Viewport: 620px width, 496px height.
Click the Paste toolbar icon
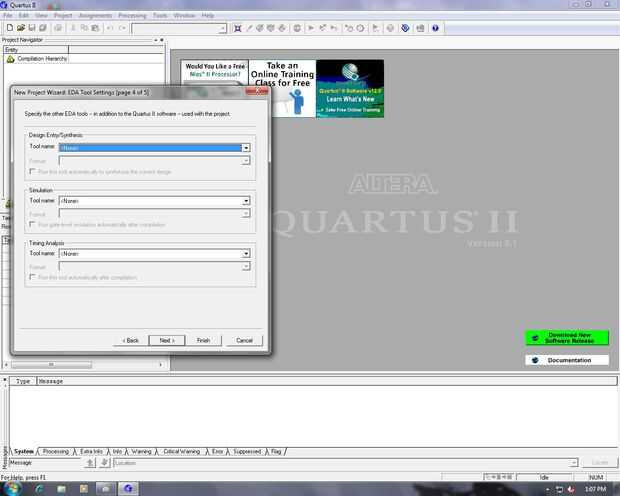click(x=95, y=28)
